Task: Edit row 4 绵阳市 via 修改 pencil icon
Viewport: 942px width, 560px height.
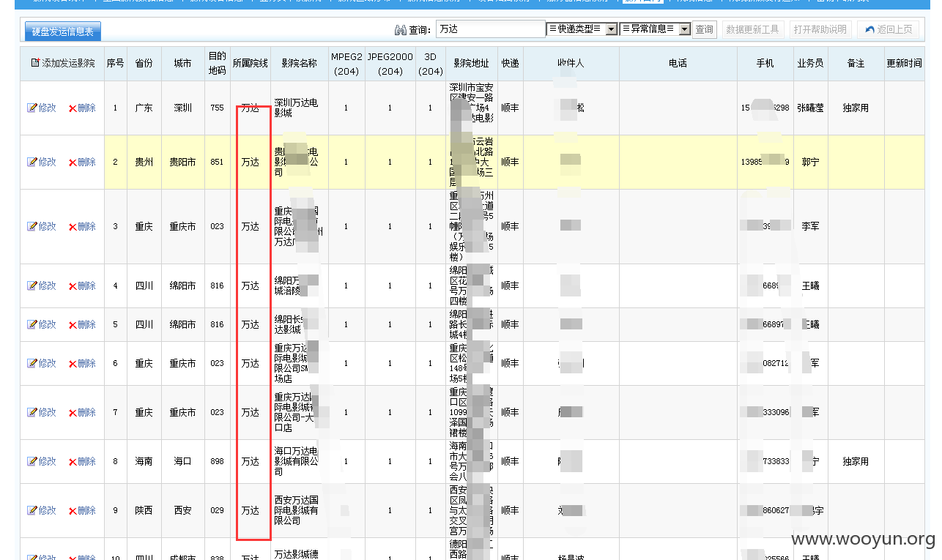Action: [x=31, y=285]
